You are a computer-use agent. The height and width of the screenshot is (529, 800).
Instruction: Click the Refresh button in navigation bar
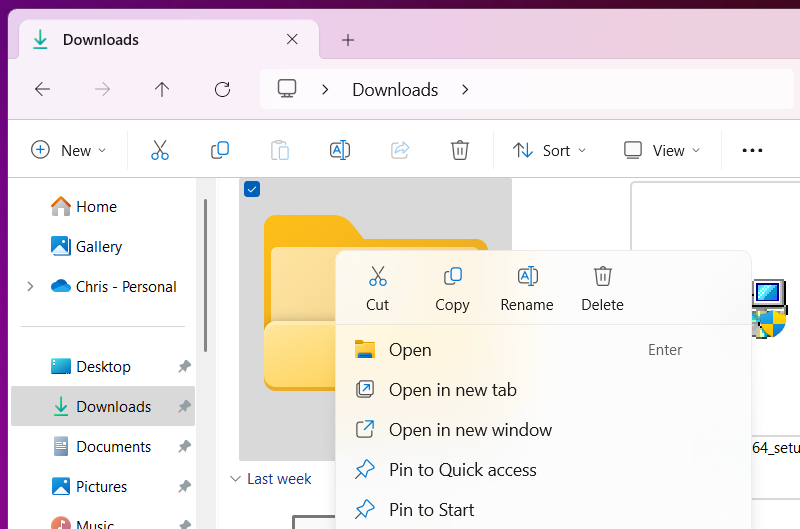point(223,89)
